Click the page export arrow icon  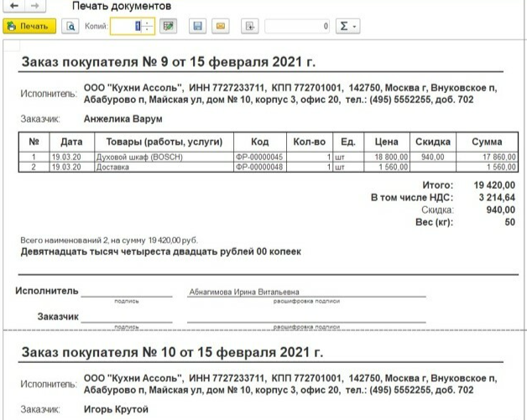[250, 26]
